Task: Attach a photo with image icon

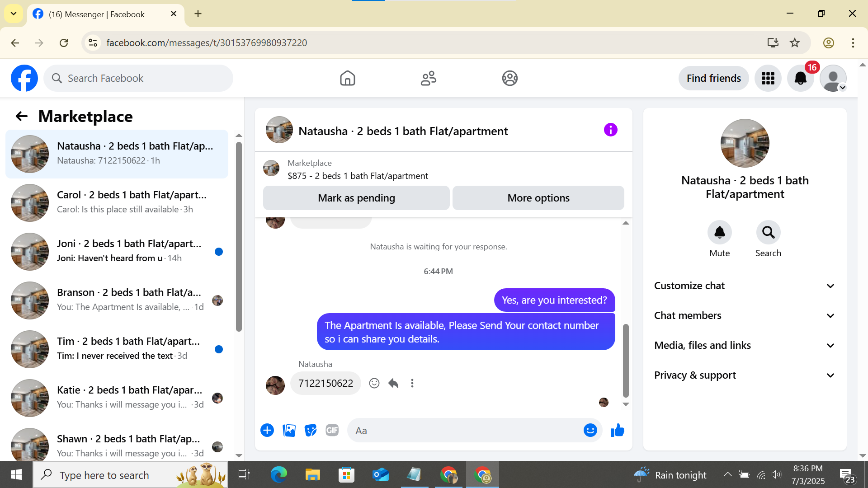Action: pyautogui.click(x=289, y=431)
